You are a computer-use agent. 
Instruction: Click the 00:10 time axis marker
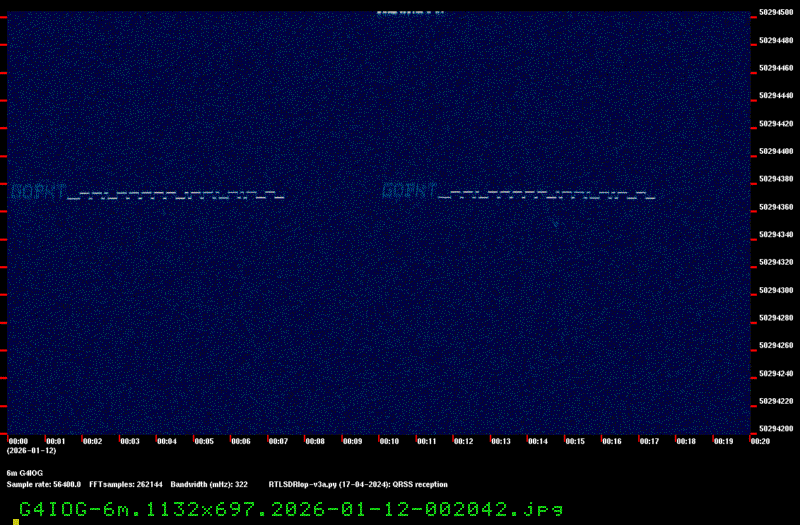389,441
